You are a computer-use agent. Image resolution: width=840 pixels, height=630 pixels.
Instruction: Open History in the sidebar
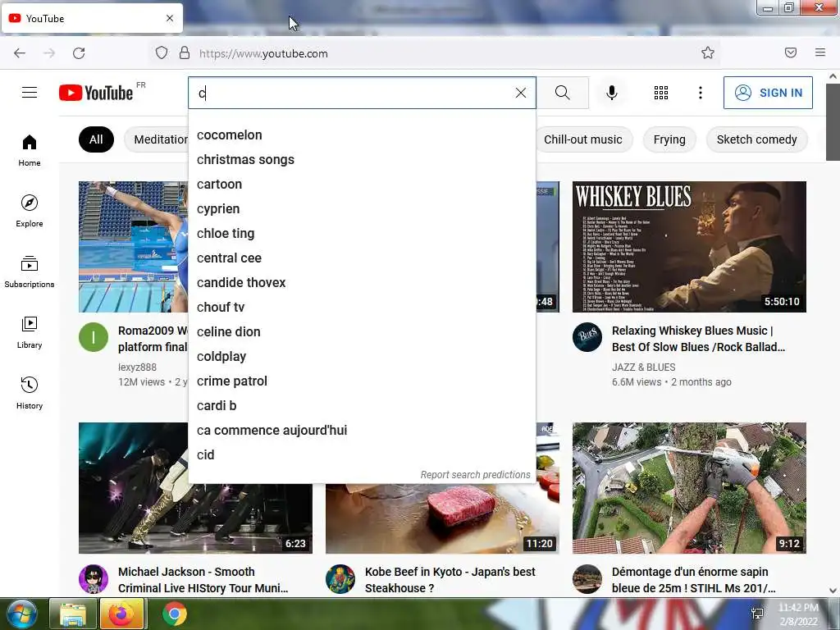pos(30,394)
